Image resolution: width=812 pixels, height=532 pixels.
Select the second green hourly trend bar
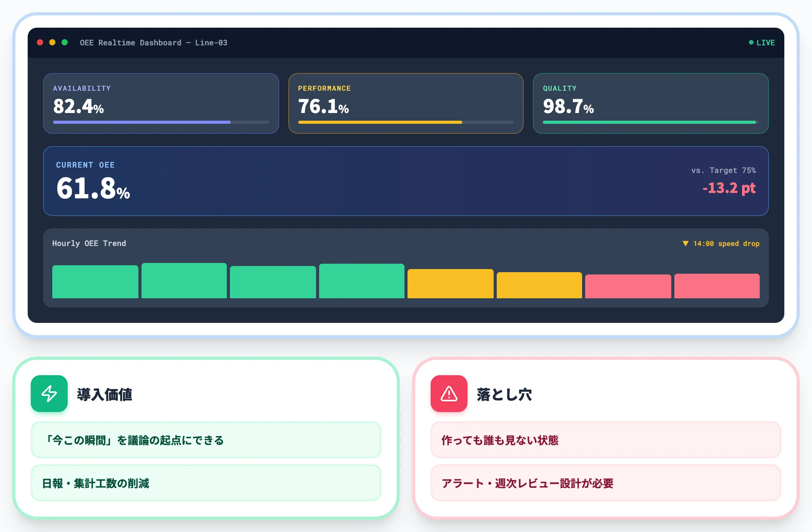[184, 281]
